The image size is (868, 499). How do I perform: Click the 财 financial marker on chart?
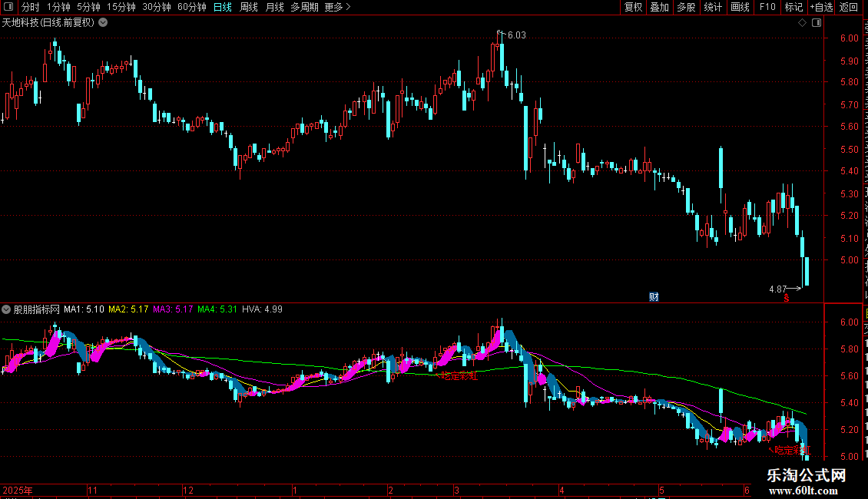654,297
